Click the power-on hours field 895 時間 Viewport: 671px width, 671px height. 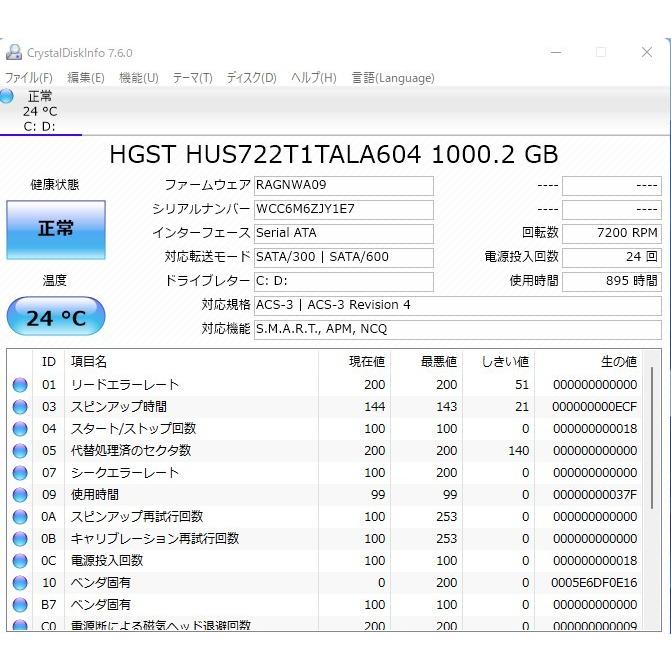[x=612, y=282]
